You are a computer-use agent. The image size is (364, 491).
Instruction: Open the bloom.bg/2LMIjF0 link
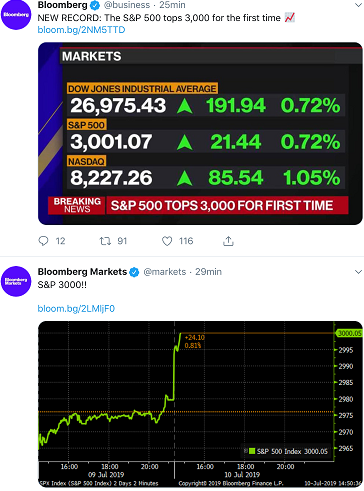click(x=76, y=309)
